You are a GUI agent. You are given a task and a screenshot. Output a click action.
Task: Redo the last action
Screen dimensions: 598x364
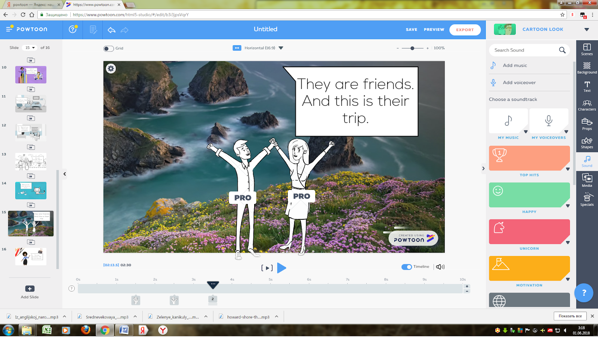(124, 30)
